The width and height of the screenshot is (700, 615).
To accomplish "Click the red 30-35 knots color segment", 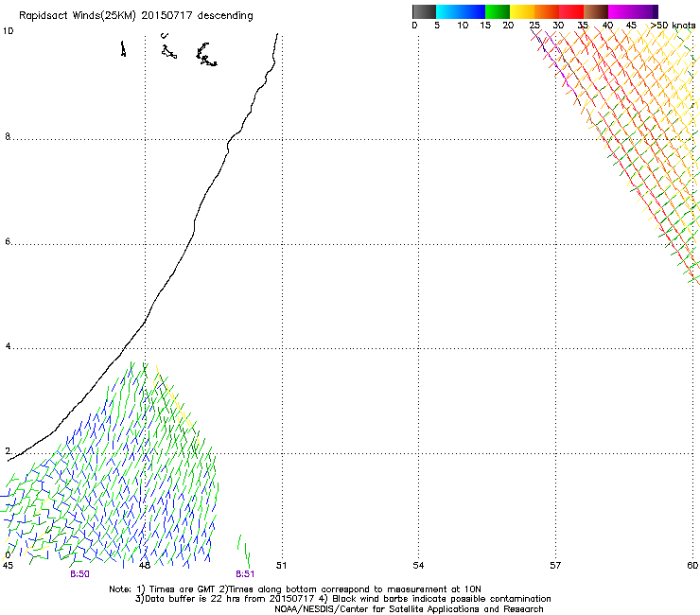I will coord(571,11).
